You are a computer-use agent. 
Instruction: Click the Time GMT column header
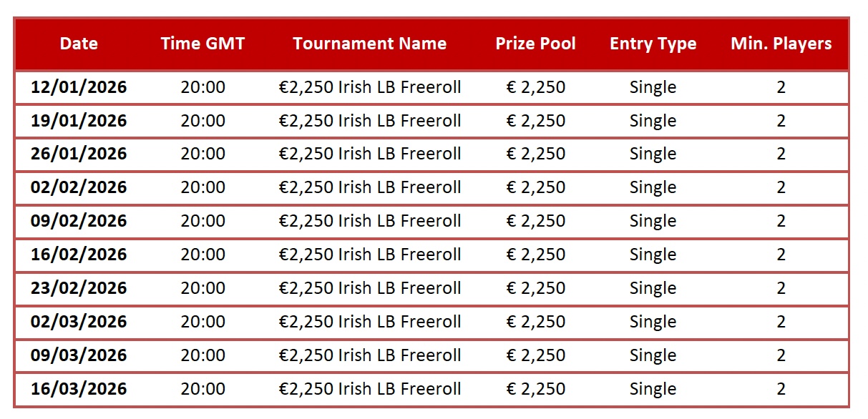click(x=203, y=44)
